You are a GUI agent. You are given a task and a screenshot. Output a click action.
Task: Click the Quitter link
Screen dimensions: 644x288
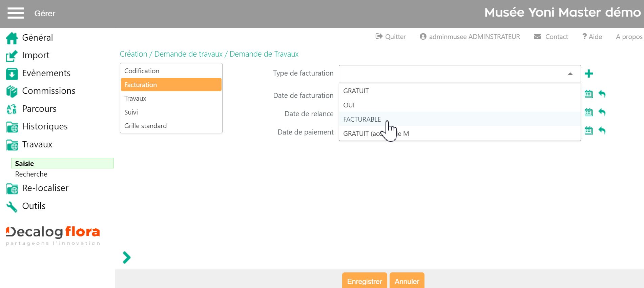391,37
